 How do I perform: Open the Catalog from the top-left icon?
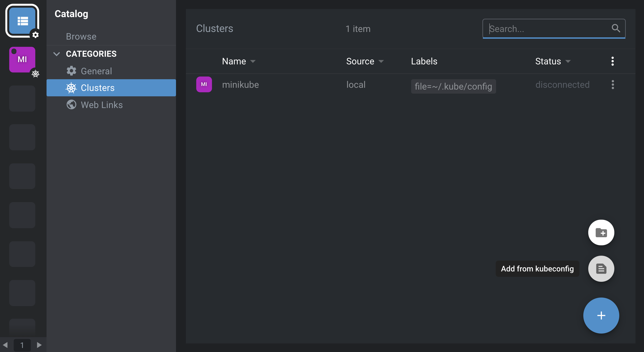22,21
